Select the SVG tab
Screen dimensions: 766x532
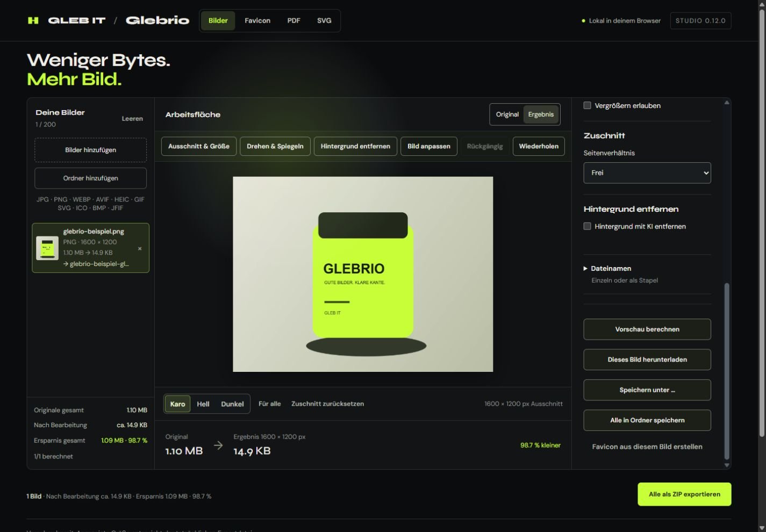pos(324,20)
